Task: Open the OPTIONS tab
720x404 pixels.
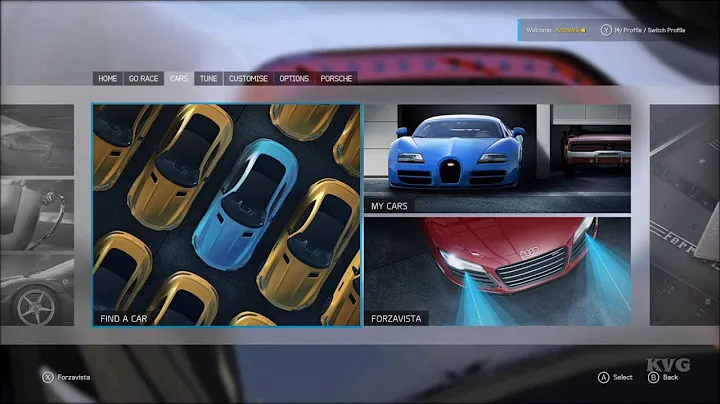Action: (x=294, y=78)
